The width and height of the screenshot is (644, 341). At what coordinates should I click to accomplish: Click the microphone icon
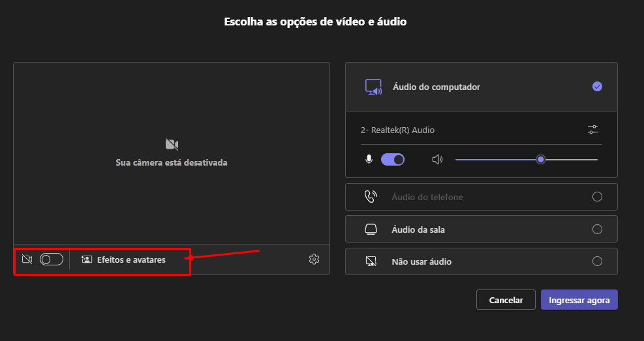click(x=369, y=159)
